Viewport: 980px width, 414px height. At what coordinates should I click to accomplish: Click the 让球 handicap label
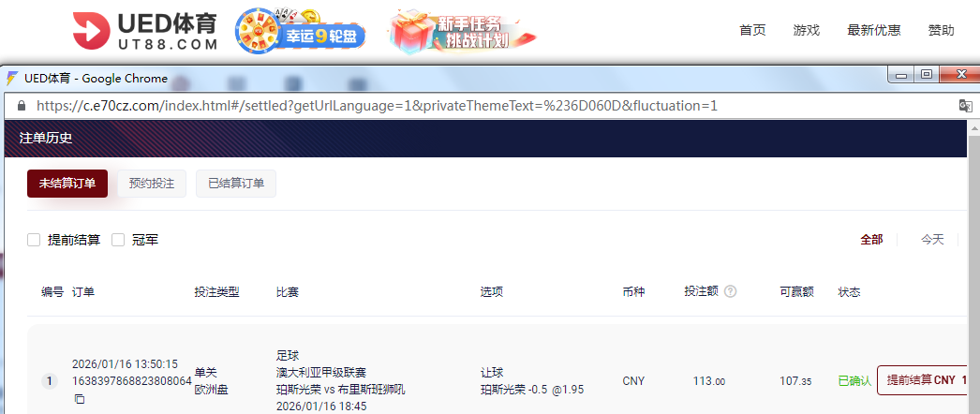[x=491, y=372]
